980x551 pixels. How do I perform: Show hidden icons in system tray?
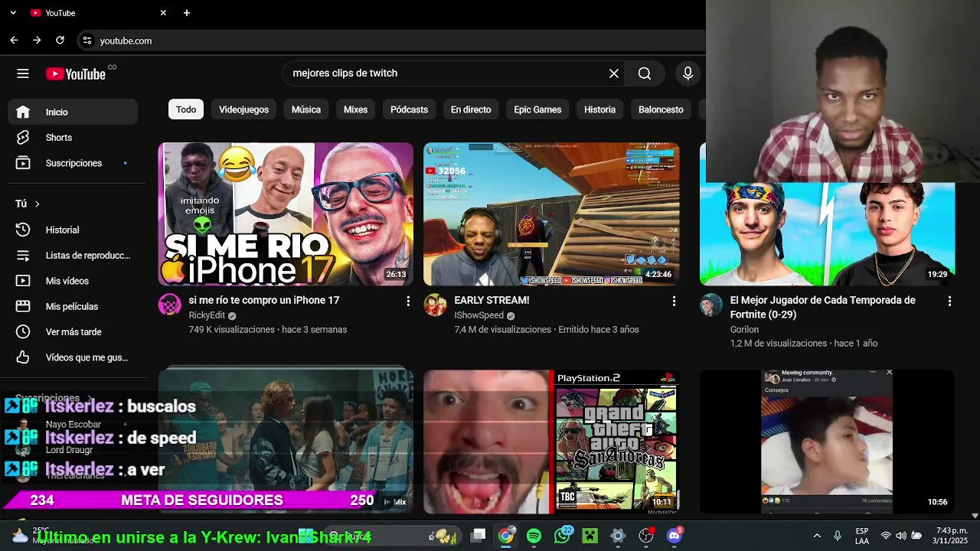(817, 536)
